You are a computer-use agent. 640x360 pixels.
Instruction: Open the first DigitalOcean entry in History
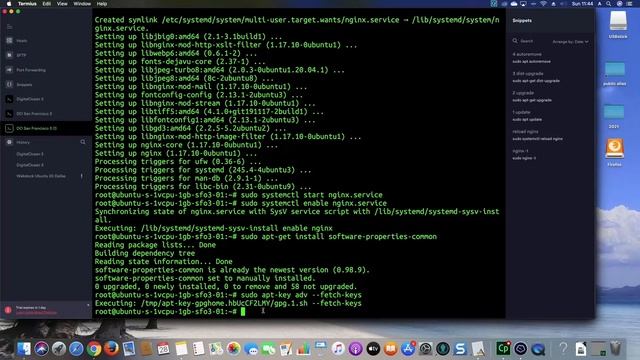pyautogui.click(x=29, y=154)
